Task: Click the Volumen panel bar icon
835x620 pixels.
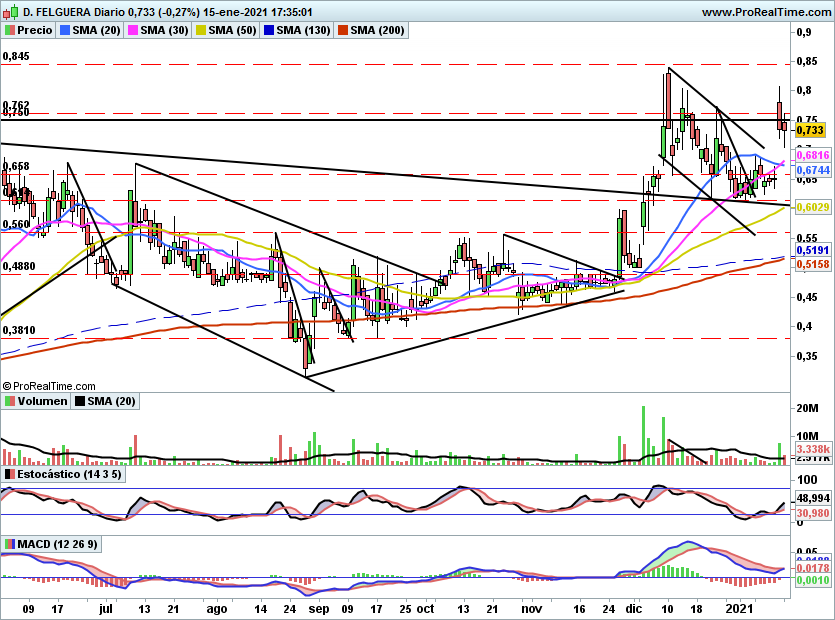Action: (10, 401)
